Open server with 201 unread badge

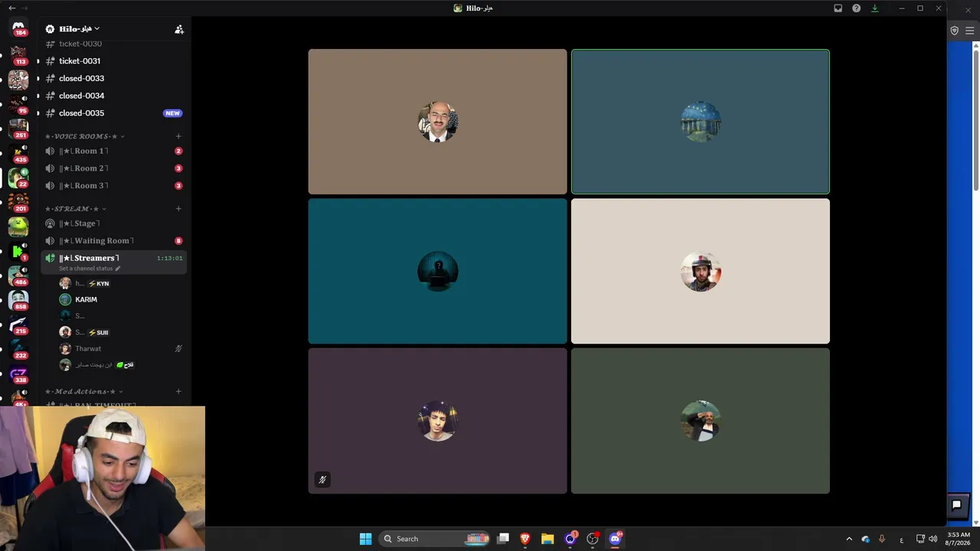tap(18, 202)
